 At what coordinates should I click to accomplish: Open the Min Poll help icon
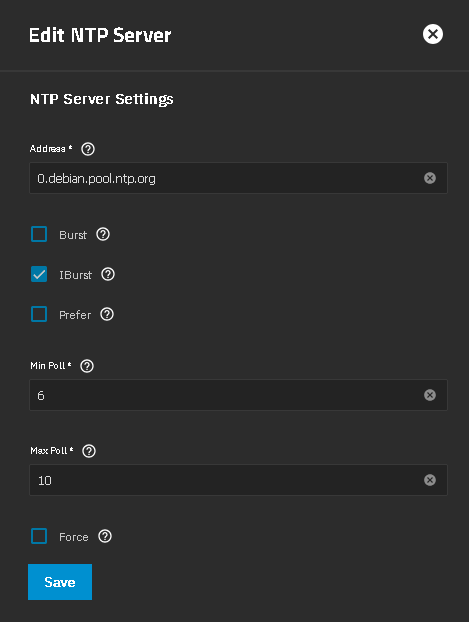[x=87, y=366]
